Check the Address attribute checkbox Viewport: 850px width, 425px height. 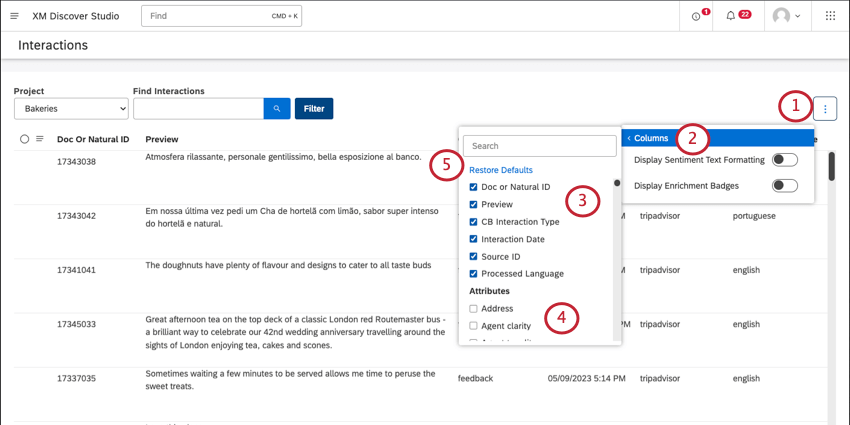[x=473, y=308]
